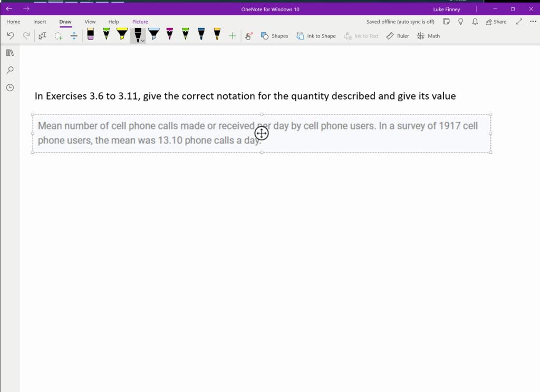Select the yellow highlighter pen

(x=122, y=35)
